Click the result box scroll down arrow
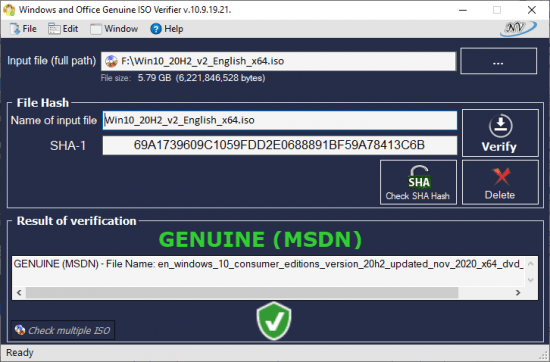This screenshot has height=362, width=550. (530, 280)
